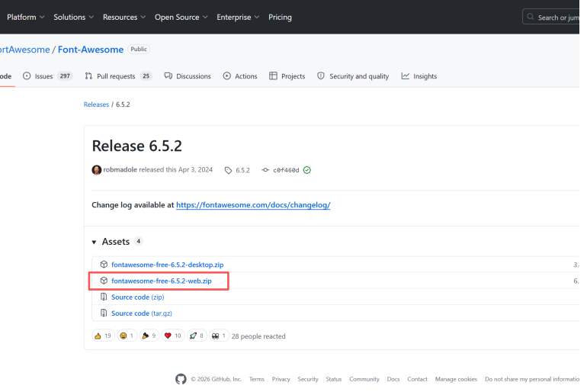Open the Security footer link
This screenshot has height=392, width=587.
[x=308, y=379]
